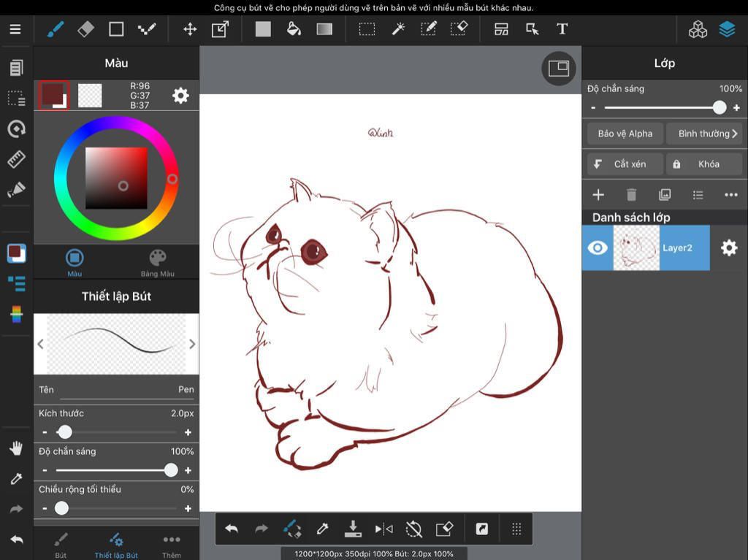Select the foreground dark red swatch
This screenshot has width=748, height=560.
tap(53, 96)
